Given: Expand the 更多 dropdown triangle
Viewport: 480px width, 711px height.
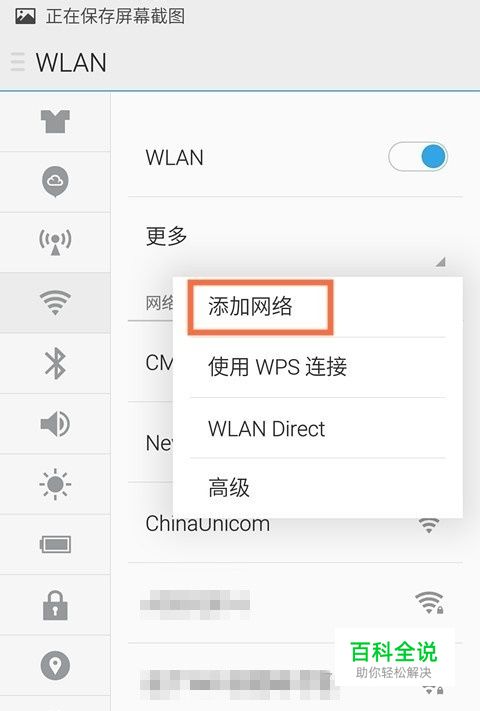Looking at the screenshot, I should (440, 262).
